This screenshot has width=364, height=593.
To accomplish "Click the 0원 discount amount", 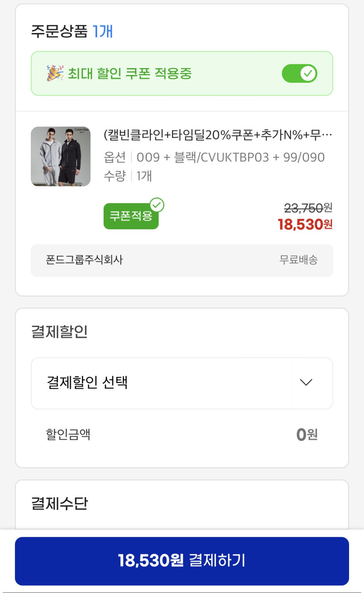I will coord(307,435).
